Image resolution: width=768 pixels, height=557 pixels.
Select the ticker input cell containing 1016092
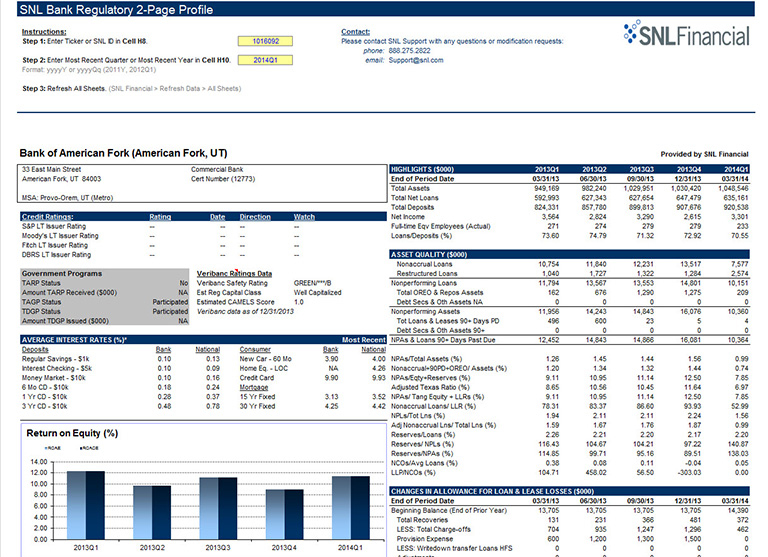pyautogui.click(x=265, y=41)
